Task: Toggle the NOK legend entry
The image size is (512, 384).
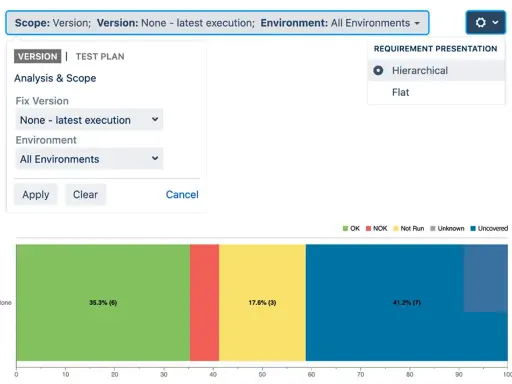Action: 377,228
